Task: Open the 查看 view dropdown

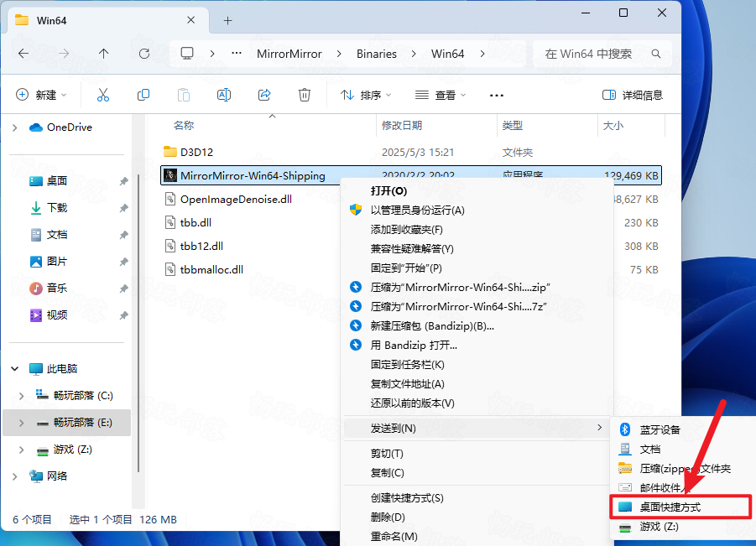Action: (x=441, y=95)
